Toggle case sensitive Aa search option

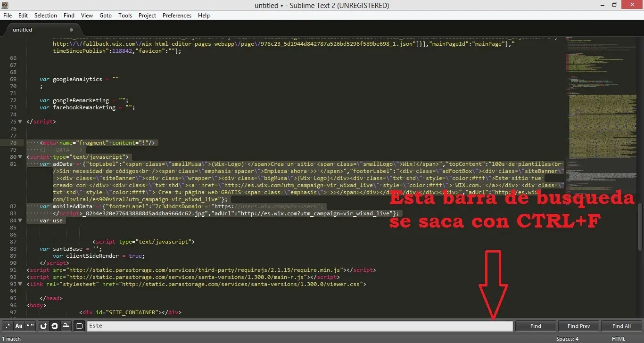[19, 326]
